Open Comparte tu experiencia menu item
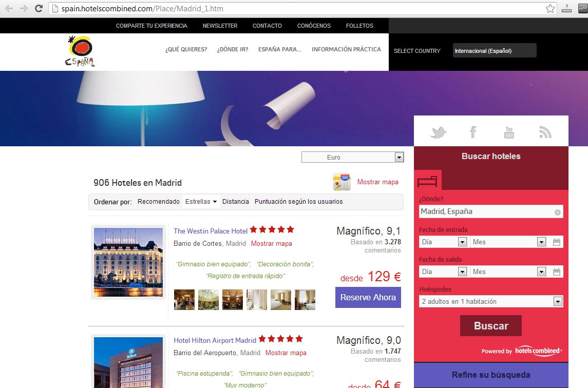The height and width of the screenshot is (388, 588). pyautogui.click(x=151, y=26)
